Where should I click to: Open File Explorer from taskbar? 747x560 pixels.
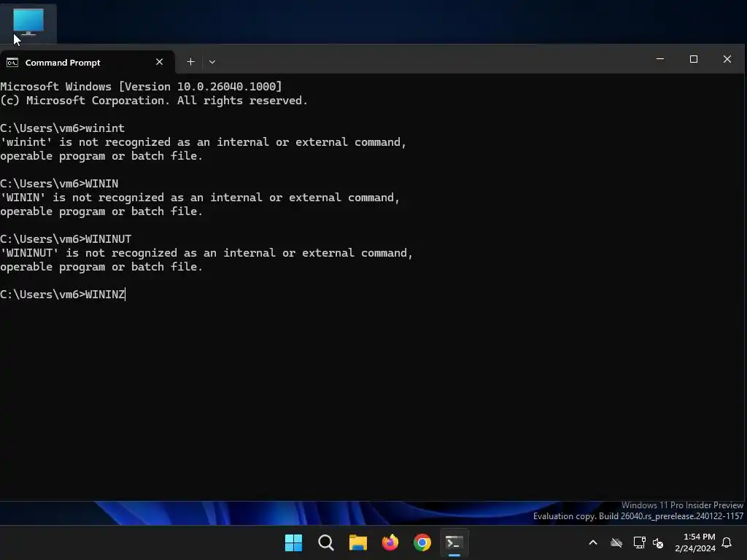point(357,542)
